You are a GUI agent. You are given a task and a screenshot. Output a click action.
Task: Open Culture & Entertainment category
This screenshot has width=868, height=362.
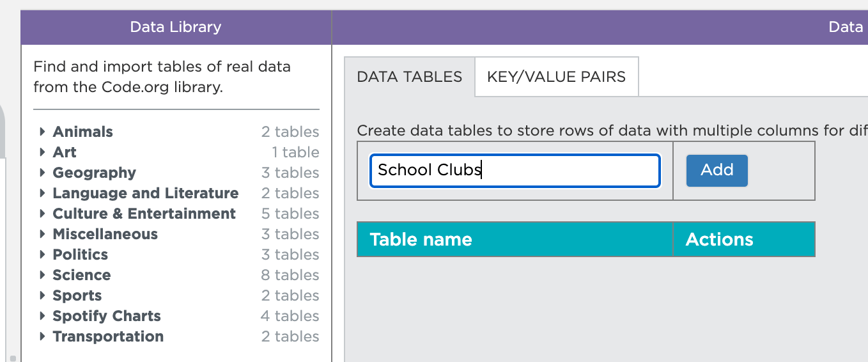click(144, 214)
